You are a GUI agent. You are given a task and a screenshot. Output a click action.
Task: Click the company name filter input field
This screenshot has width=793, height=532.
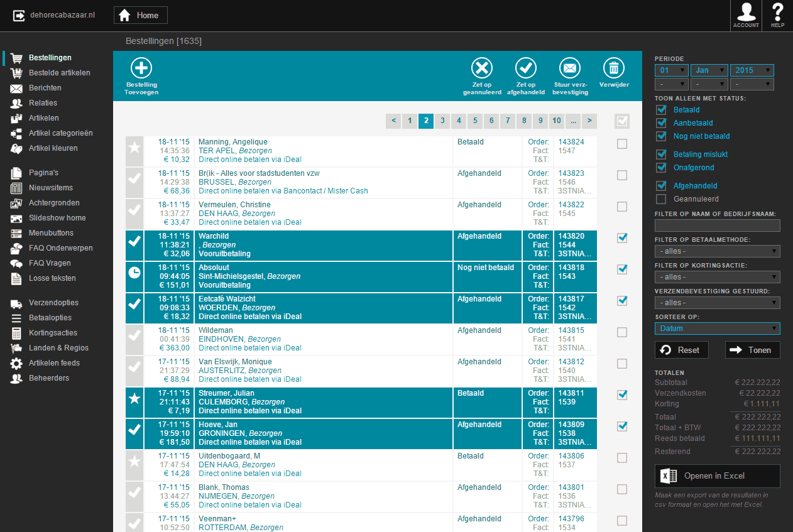point(718,225)
